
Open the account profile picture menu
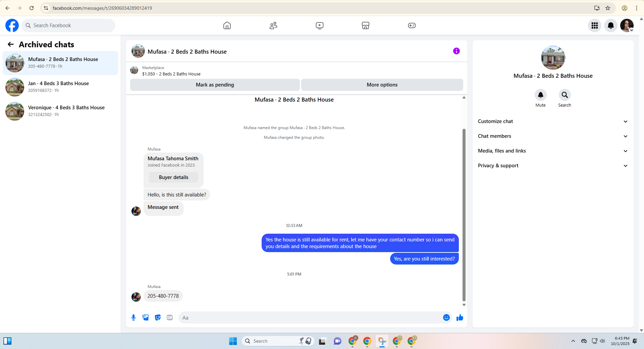pos(627,25)
